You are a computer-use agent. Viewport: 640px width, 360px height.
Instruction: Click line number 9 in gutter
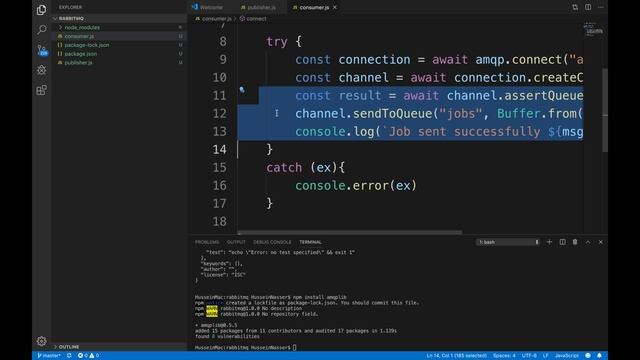pos(223,60)
